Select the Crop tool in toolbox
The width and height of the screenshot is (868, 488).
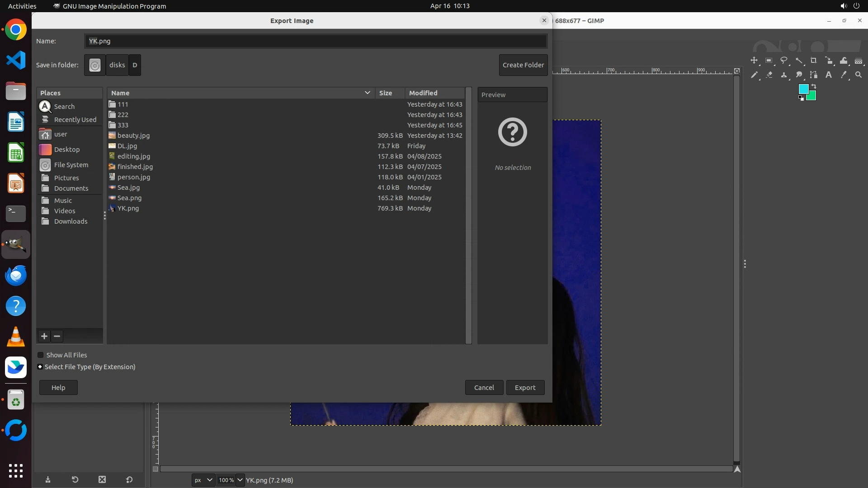[x=814, y=61]
